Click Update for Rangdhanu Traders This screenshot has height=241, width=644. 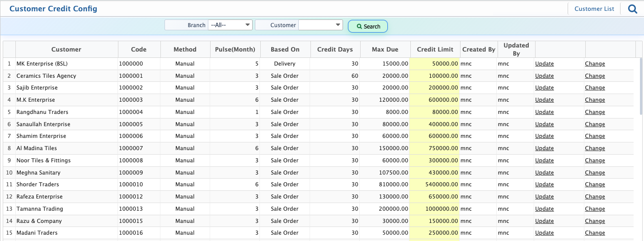(x=545, y=112)
